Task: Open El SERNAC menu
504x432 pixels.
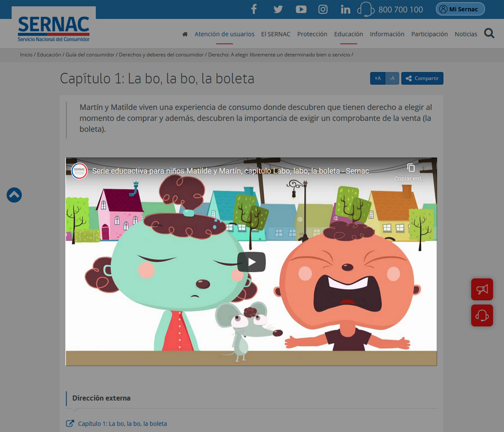Action: pyautogui.click(x=275, y=34)
